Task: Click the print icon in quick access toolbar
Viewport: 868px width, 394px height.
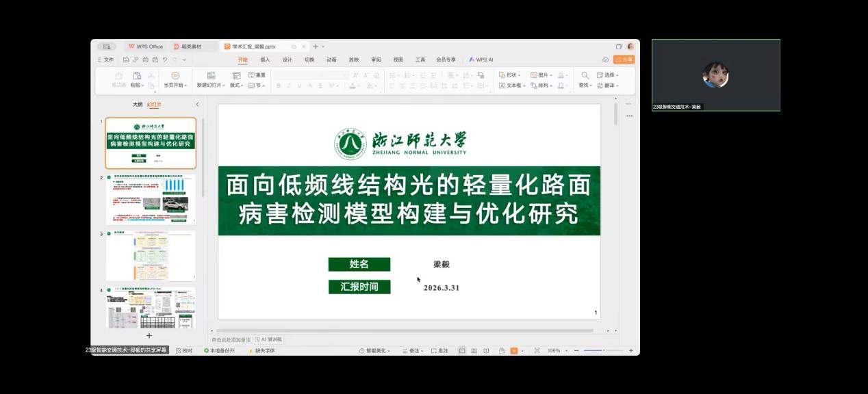Action: [145, 60]
